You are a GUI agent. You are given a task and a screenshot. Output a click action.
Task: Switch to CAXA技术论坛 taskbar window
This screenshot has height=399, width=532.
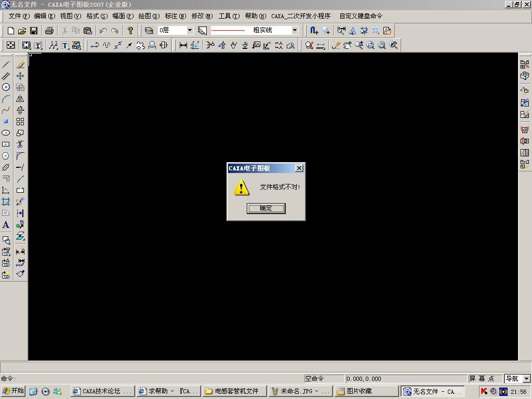pos(102,391)
